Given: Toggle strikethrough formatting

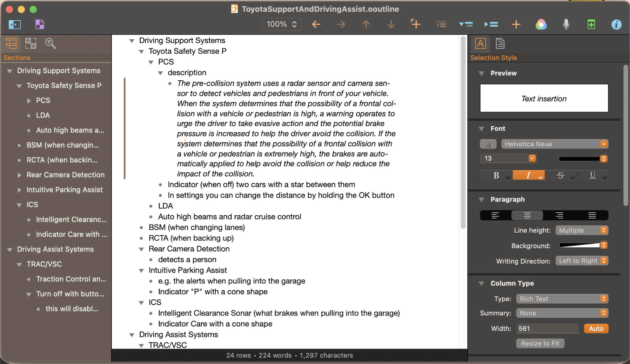Looking at the screenshot, I should point(560,175).
